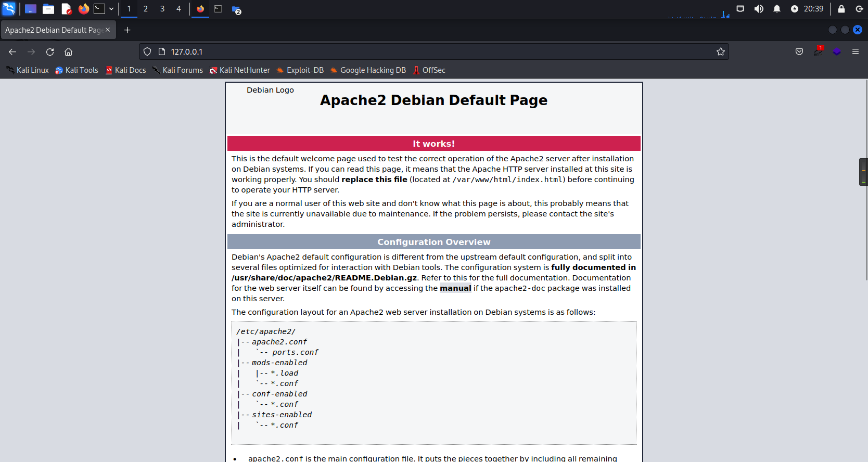Viewport: 868px width, 462px height.
Task: Open the Exploit-DB bookmark
Action: [x=300, y=70]
